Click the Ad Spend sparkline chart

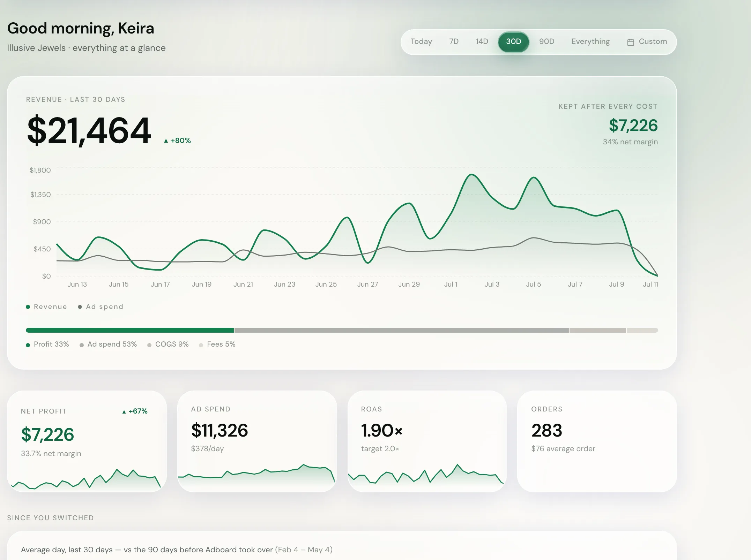pyautogui.click(x=256, y=477)
